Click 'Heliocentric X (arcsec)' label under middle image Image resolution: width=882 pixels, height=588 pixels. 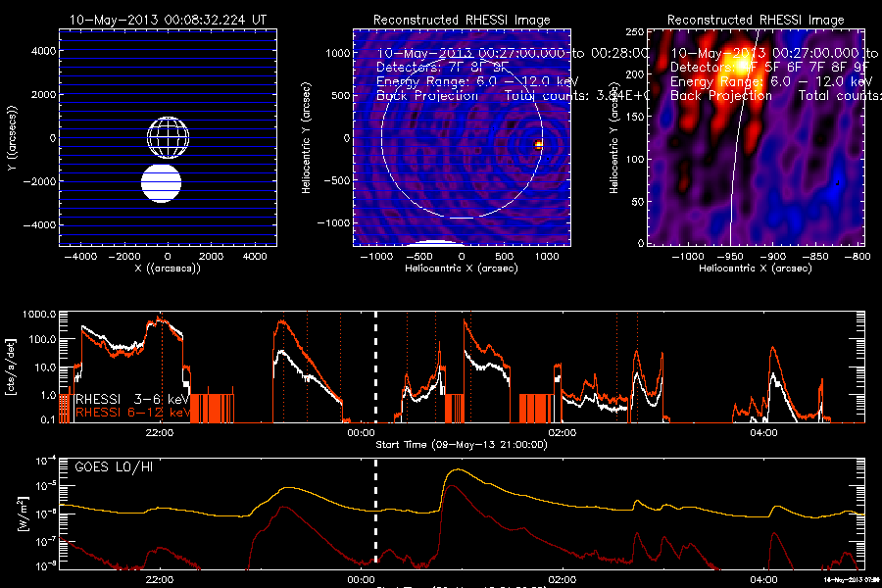[462, 269]
